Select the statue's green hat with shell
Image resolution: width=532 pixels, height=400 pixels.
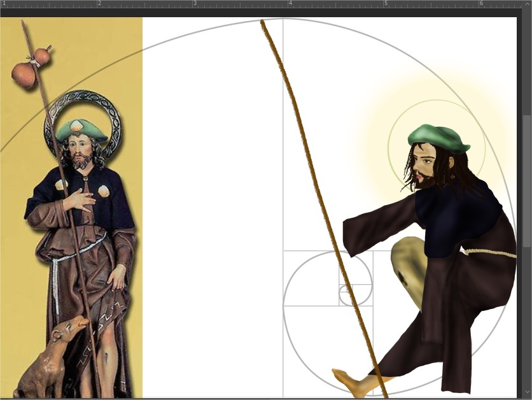click(81, 131)
